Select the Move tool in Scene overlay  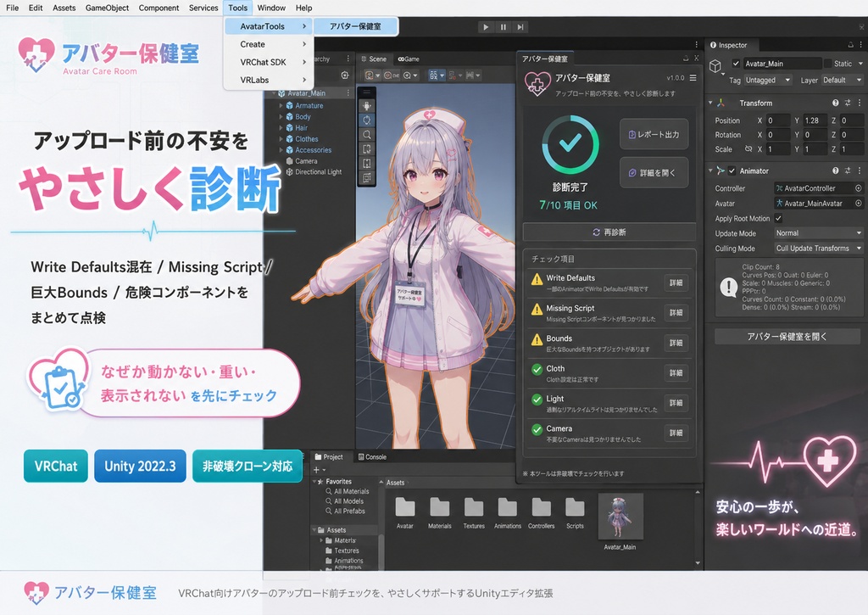[366, 105]
